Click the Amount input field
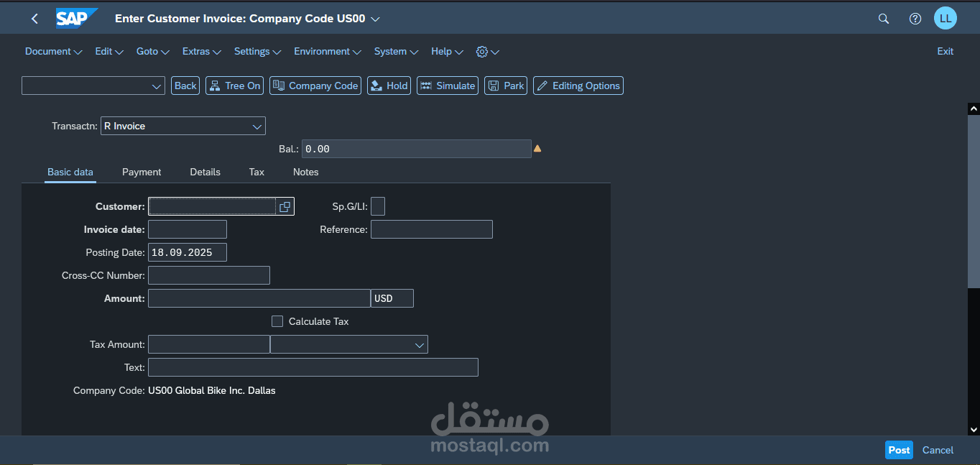Screen dimensions: 980x465 259,299
